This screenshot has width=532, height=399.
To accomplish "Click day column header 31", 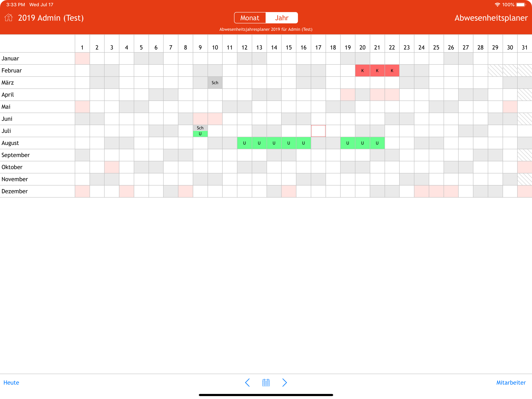I will (525, 47).
